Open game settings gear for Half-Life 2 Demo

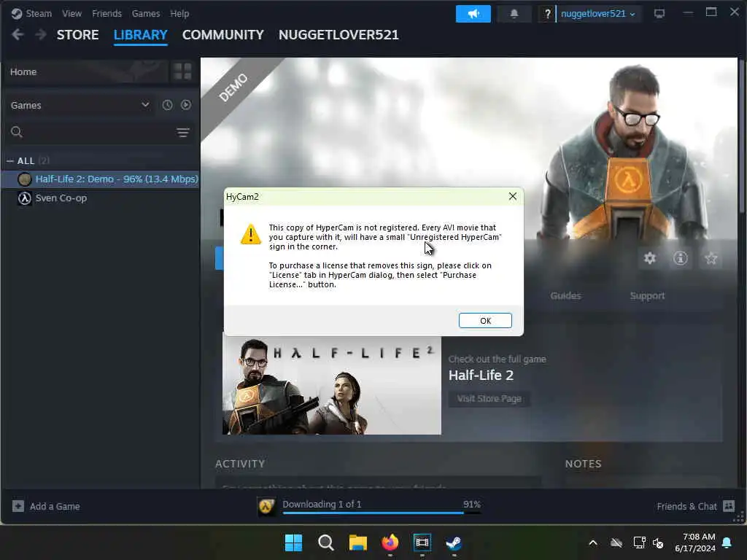tap(650, 258)
